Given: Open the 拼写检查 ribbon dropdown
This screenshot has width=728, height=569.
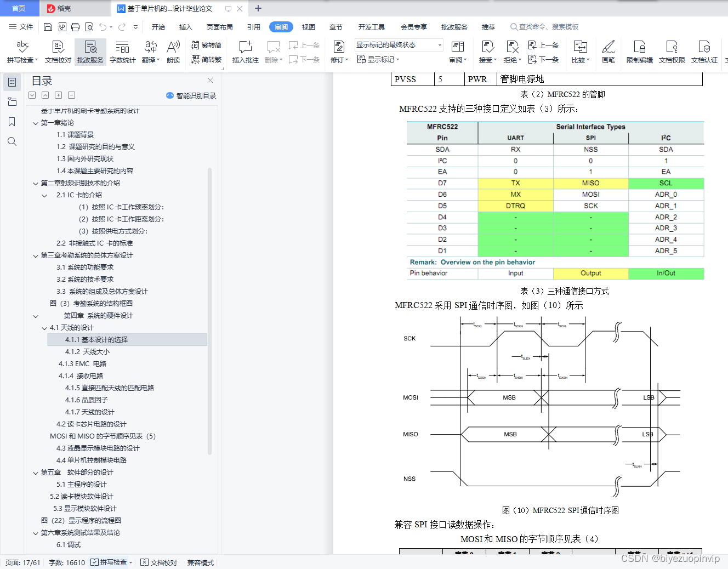Looking at the screenshot, I should click(22, 52).
